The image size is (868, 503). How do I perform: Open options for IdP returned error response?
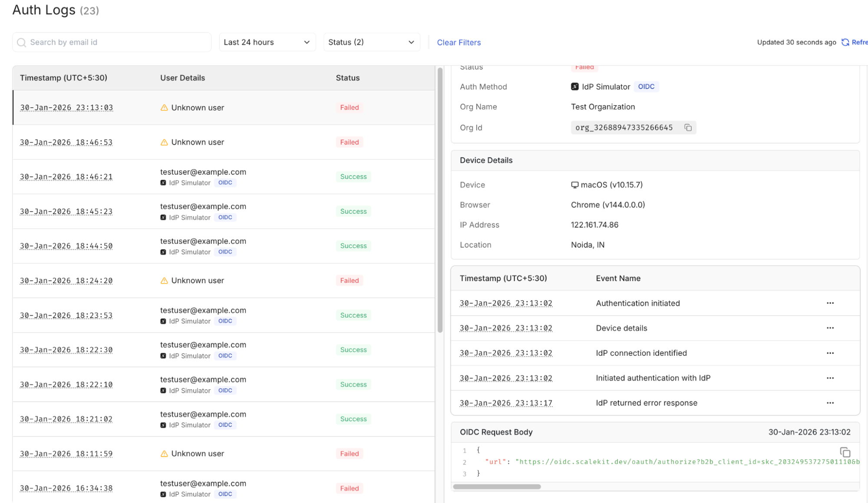click(830, 403)
